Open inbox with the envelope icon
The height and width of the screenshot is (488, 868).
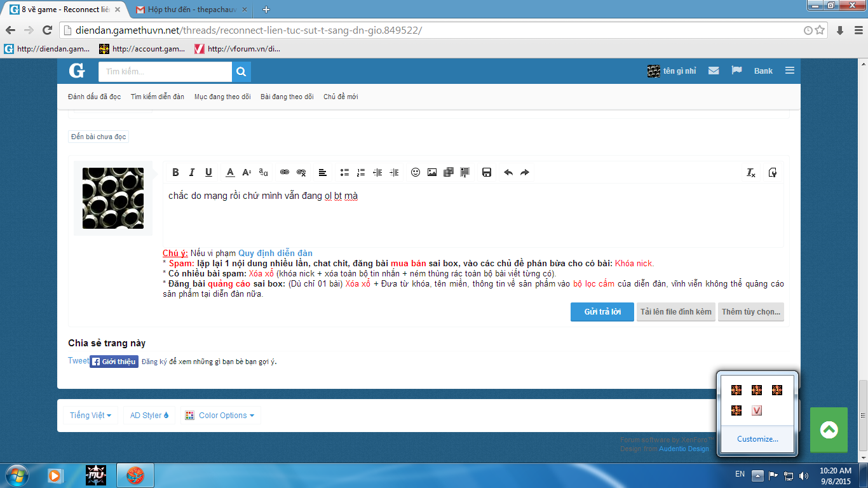click(x=714, y=71)
